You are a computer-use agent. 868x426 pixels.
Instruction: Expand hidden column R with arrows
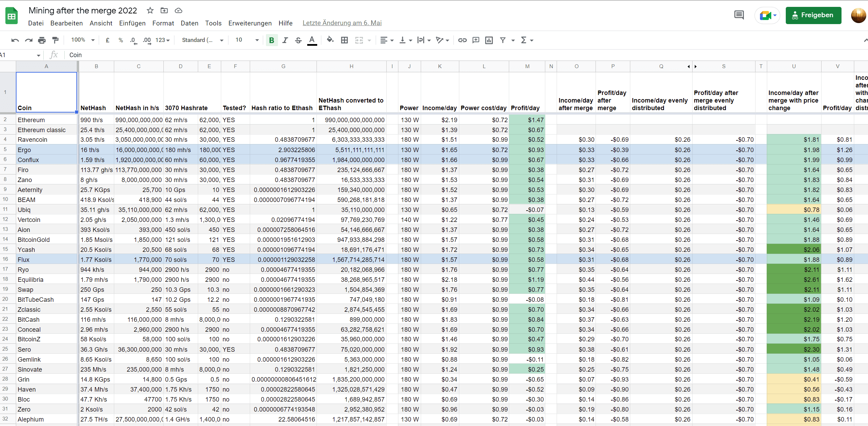pos(692,66)
